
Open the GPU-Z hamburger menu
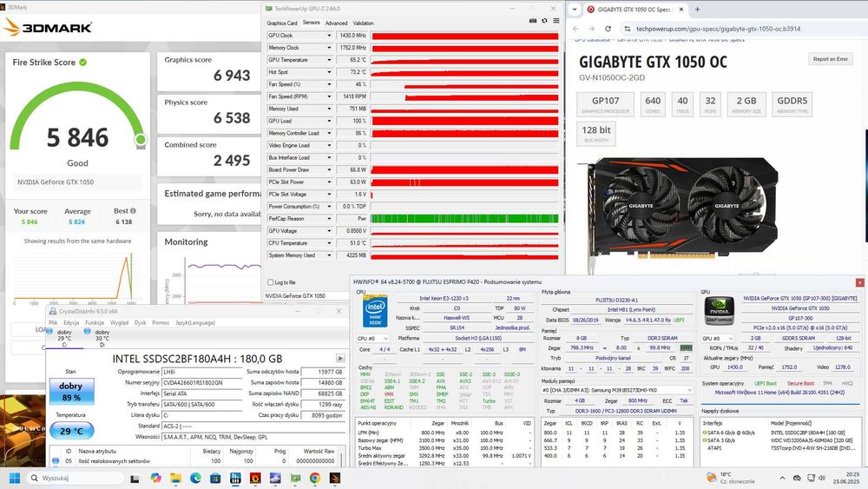pyautogui.click(x=556, y=21)
